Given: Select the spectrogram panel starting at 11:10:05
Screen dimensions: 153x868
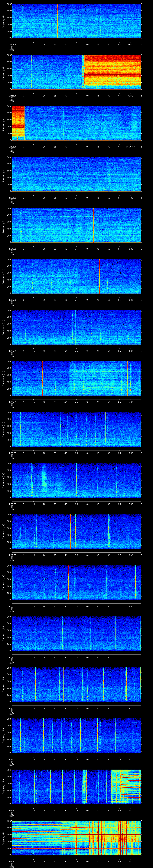Looking at the screenshot, I should (76, 685).
